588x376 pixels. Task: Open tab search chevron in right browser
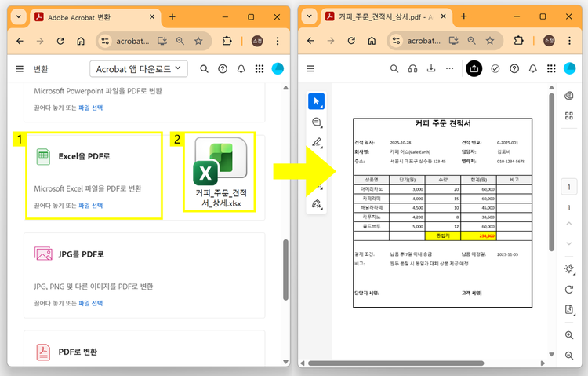point(310,16)
